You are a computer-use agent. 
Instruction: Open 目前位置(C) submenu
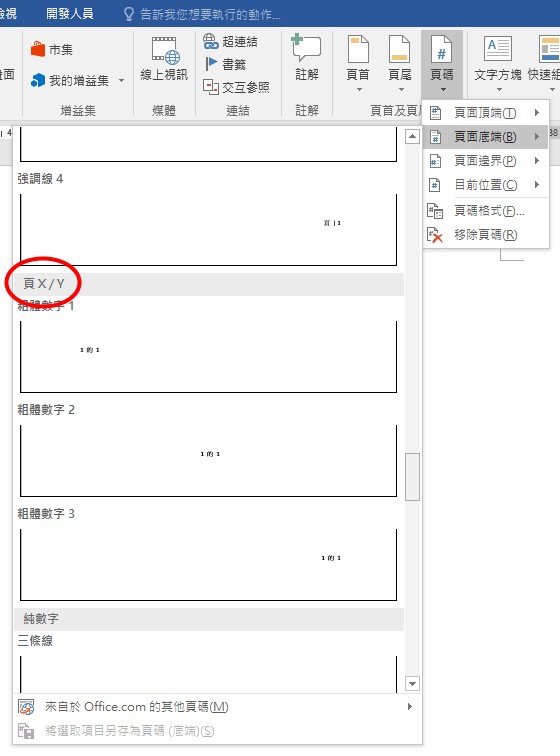(x=486, y=185)
